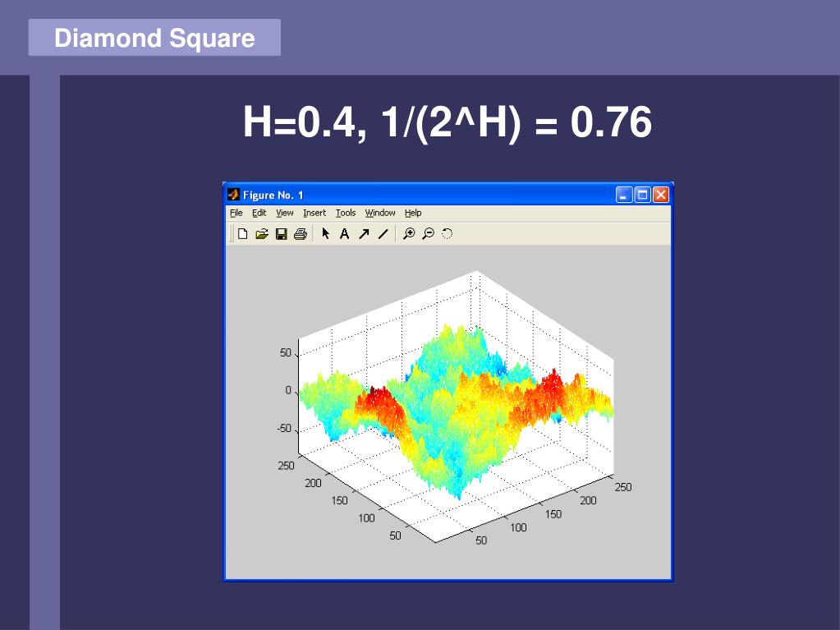Enable the Zoom Out magnifier tool
The height and width of the screenshot is (630, 840).
click(428, 233)
